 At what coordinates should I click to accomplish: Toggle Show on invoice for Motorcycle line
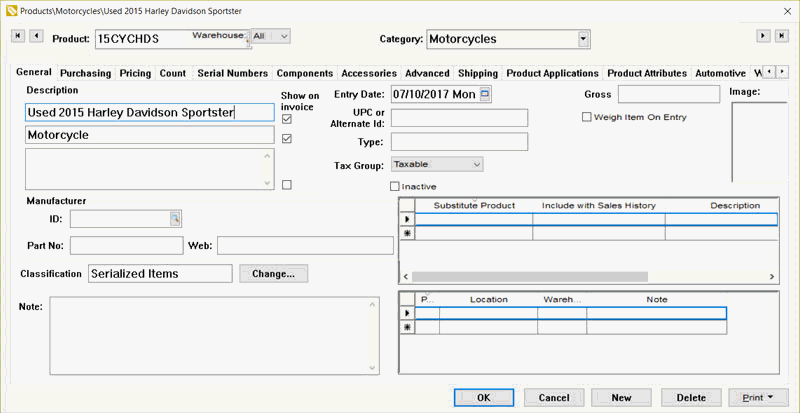point(287,138)
